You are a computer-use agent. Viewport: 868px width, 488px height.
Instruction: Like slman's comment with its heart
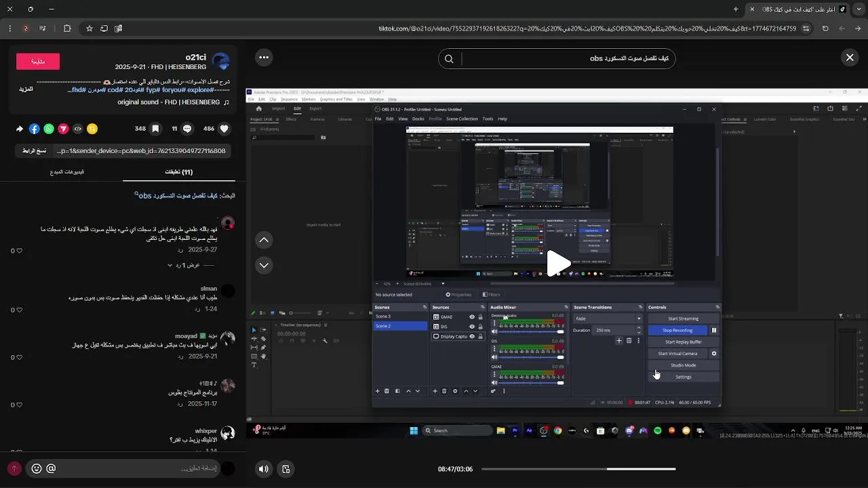pos(19,310)
